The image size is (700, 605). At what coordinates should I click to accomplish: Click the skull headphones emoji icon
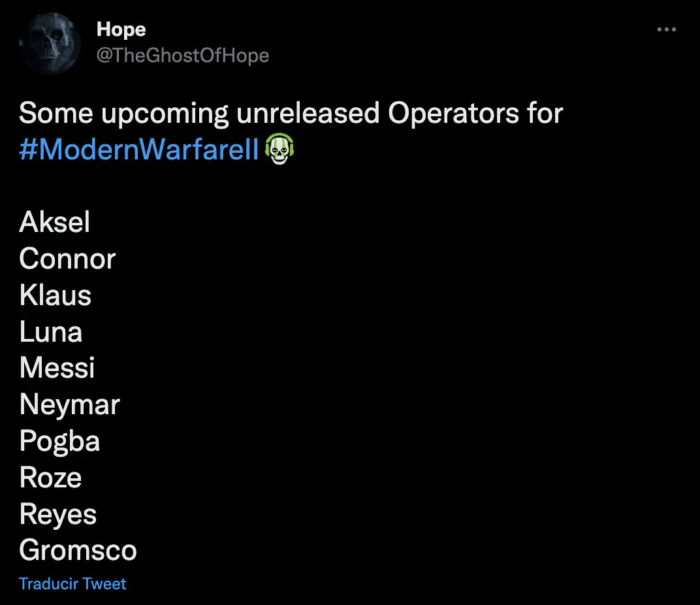point(279,149)
